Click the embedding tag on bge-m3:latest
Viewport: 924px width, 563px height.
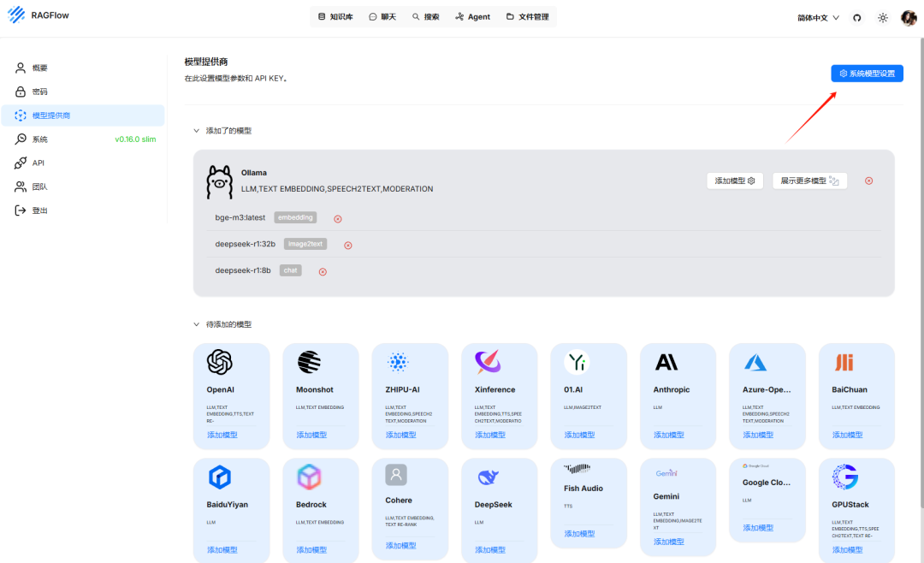click(295, 217)
